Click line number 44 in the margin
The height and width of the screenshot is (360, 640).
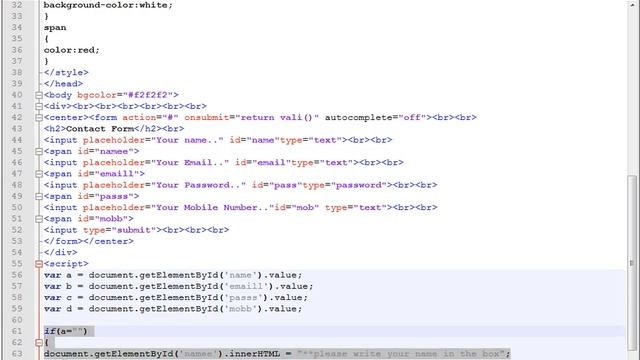coord(17,140)
